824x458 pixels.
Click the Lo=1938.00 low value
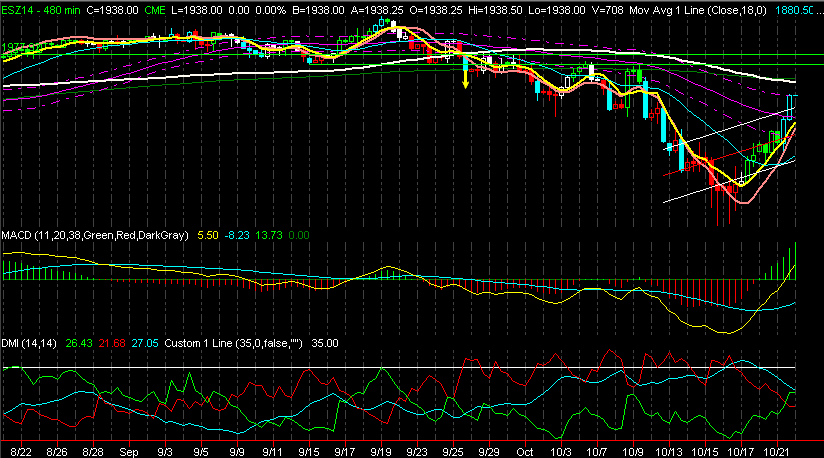point(557,10)
